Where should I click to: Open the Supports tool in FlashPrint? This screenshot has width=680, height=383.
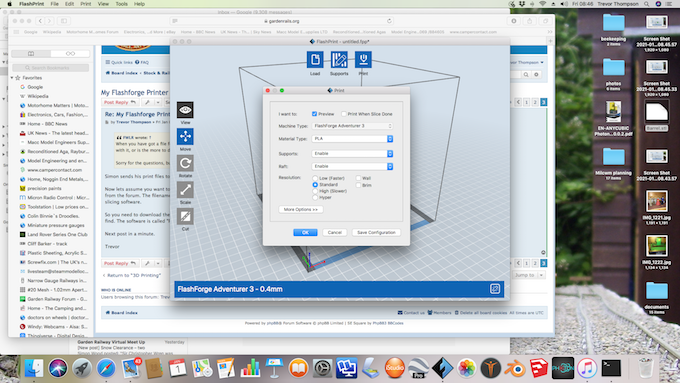[x=339, y=59]
